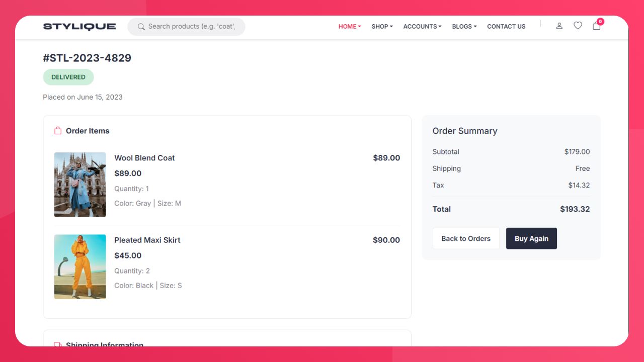Click the Shipping Information truck icon
644x362 pixels.
(x=58, y=344)
